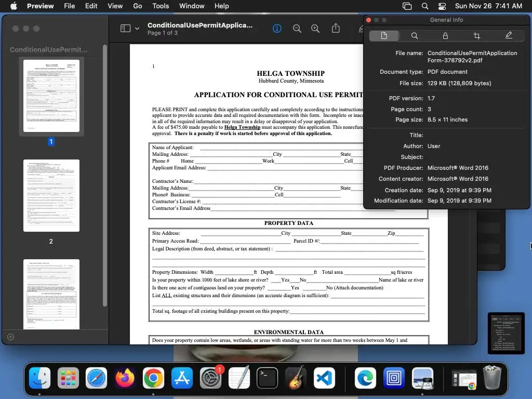The width and height of the screenshot is (532, 399).
Task: Open App Store from the dock
Action: (182, 378)
